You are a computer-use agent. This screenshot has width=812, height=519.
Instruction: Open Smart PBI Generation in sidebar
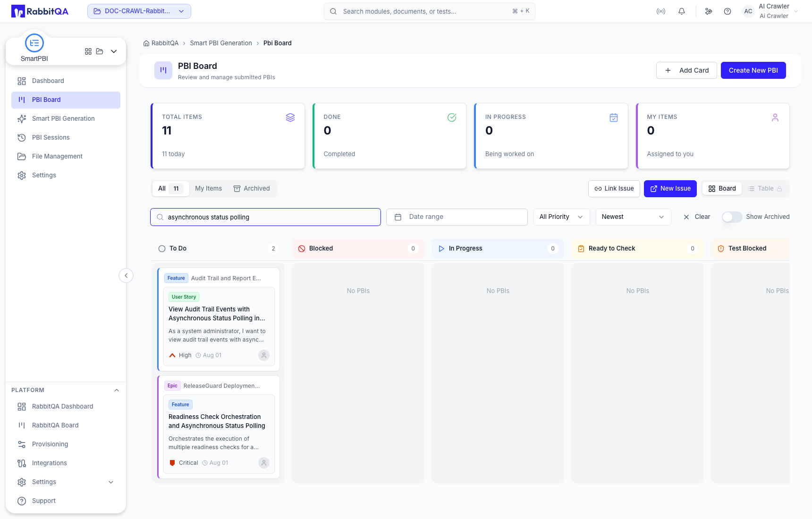[x=66, y=119]
